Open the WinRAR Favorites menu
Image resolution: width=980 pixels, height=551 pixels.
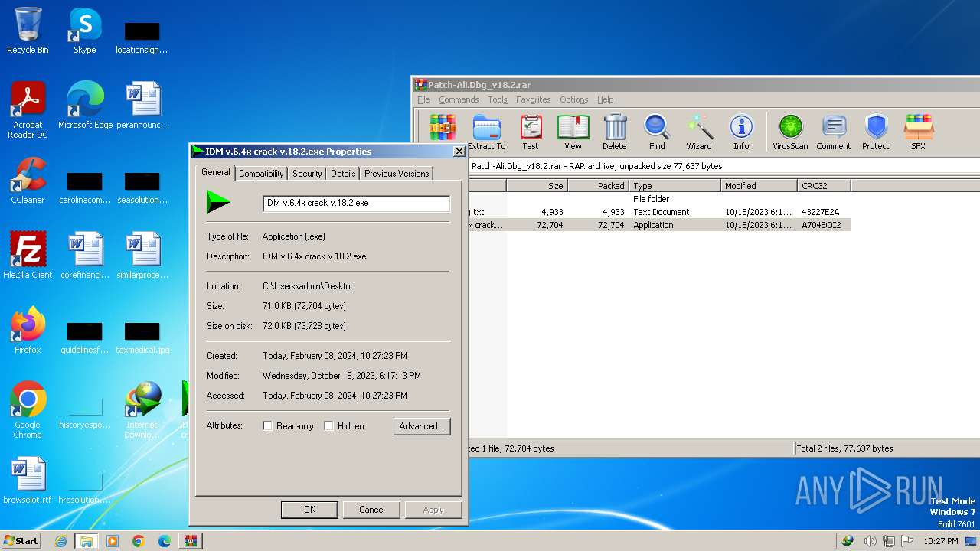(533, 99)
